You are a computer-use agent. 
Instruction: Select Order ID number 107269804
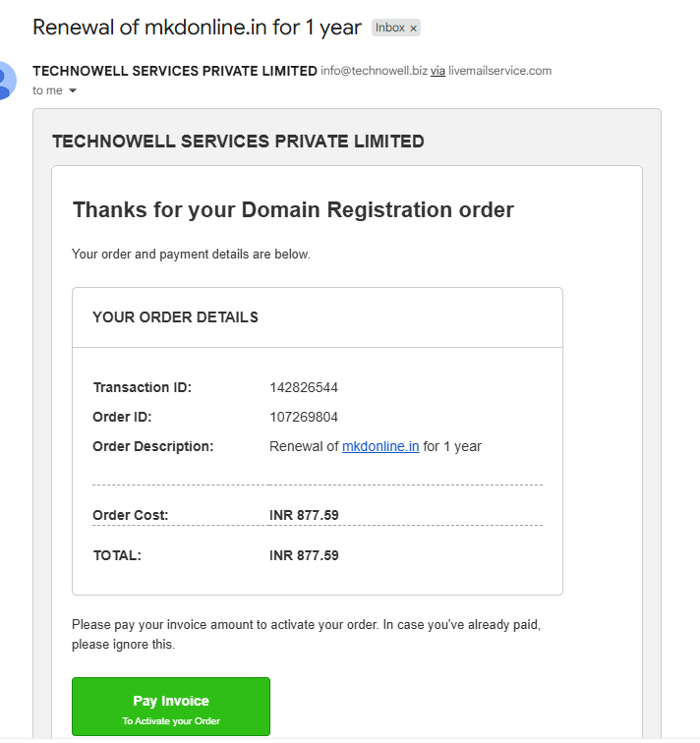tap(304, 417)
